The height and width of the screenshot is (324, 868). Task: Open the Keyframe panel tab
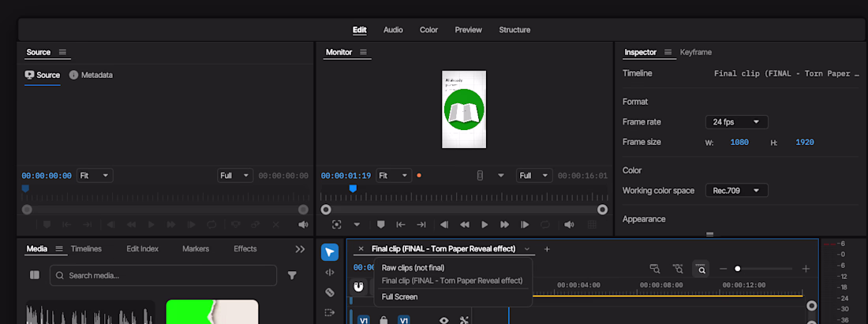click(696, 52)
